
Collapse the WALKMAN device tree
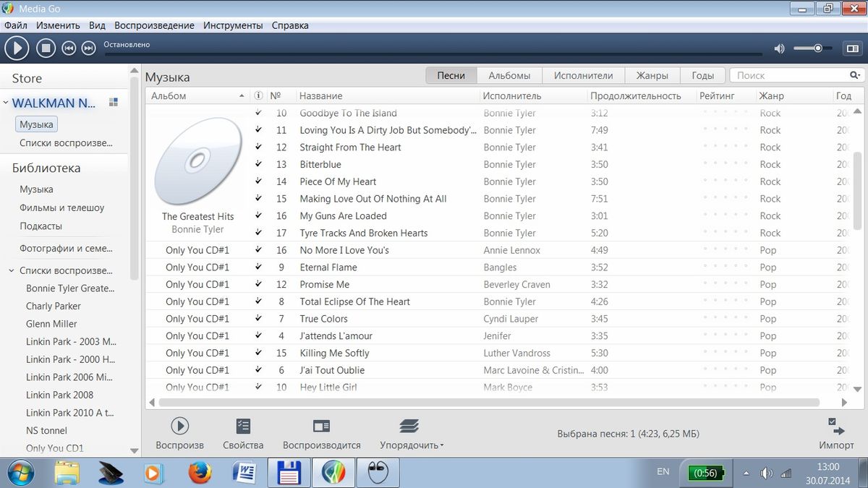(6, 103)
